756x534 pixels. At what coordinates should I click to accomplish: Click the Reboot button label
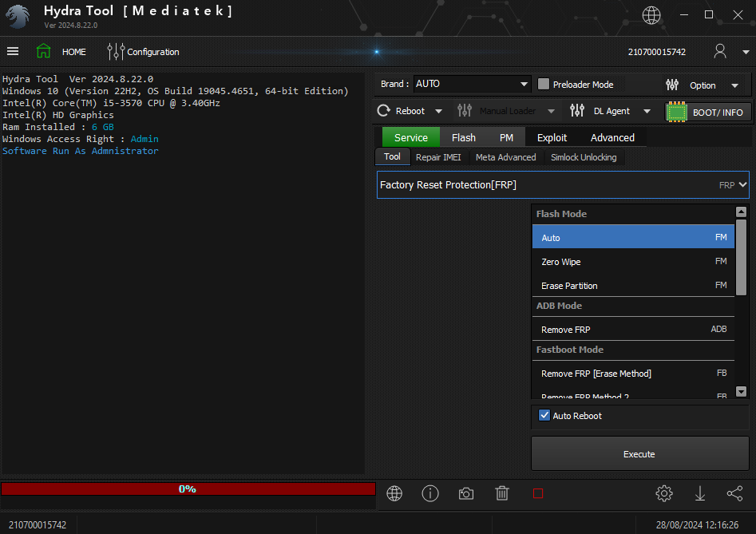[x=410, y=111]
